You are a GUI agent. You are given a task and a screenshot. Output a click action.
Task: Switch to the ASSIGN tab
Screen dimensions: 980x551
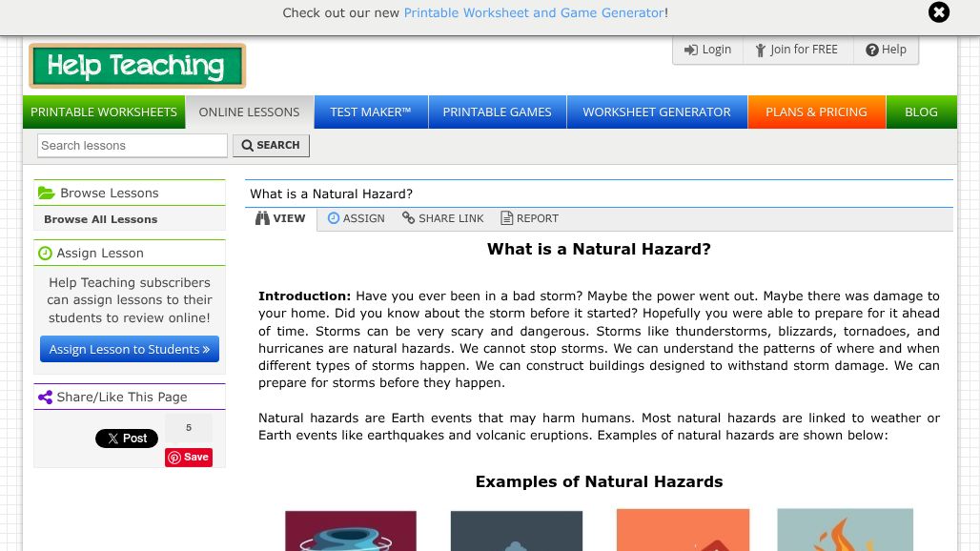356,218
